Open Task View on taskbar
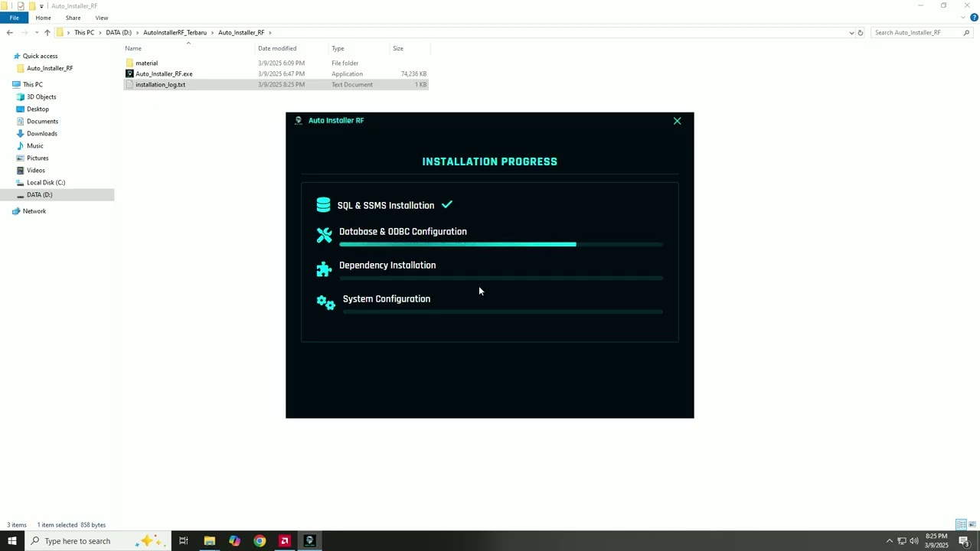Image resolution: width=980 pixels, height=551 pixels. point(184,541)
